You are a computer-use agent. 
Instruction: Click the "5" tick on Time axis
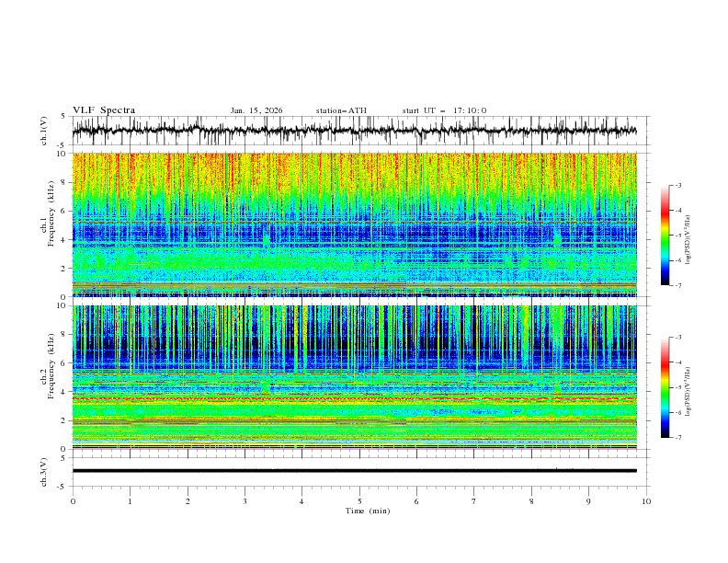click(359, 501)
